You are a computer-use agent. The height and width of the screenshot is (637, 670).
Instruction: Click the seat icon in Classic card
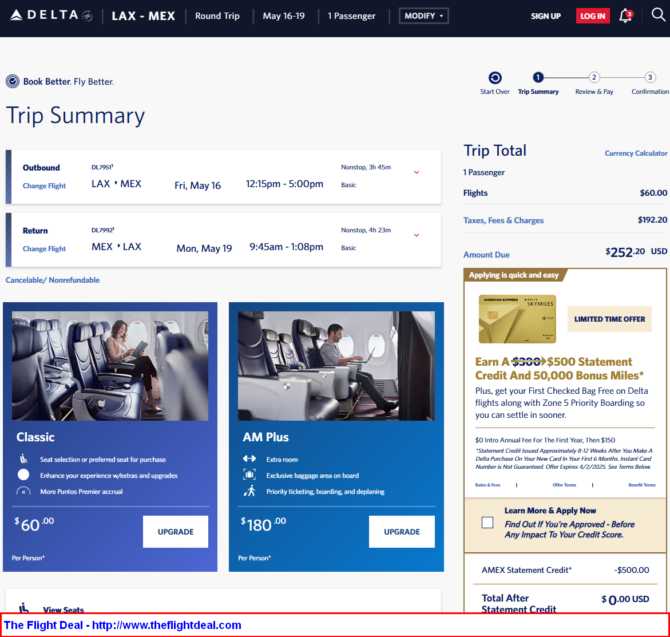tap(24, 459)
